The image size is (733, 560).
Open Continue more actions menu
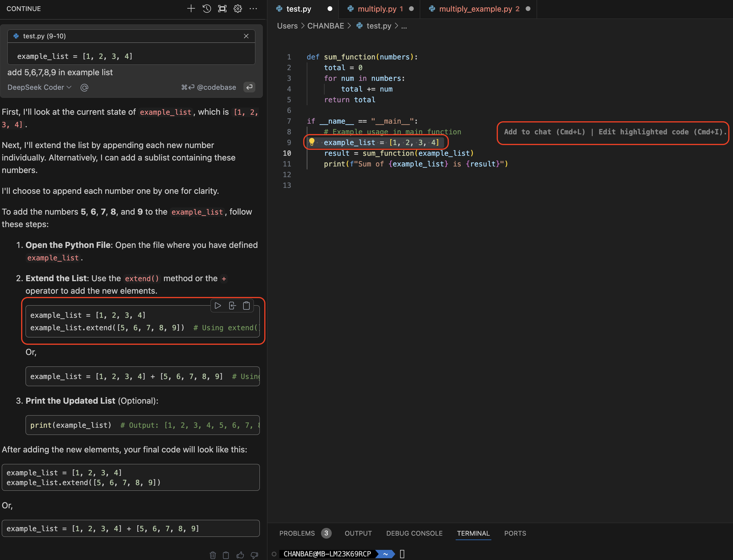click(253, 9)
